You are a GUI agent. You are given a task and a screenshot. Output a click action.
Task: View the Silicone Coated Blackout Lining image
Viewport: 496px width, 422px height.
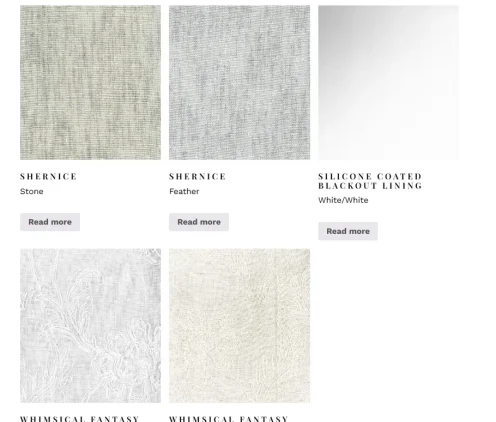click(388, 82)
